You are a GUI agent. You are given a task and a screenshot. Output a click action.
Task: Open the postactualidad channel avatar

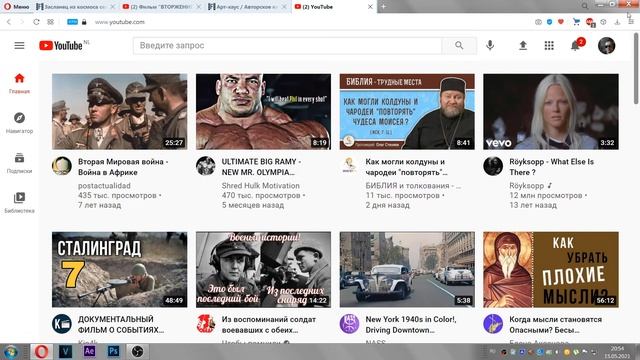tap(62, 166)
